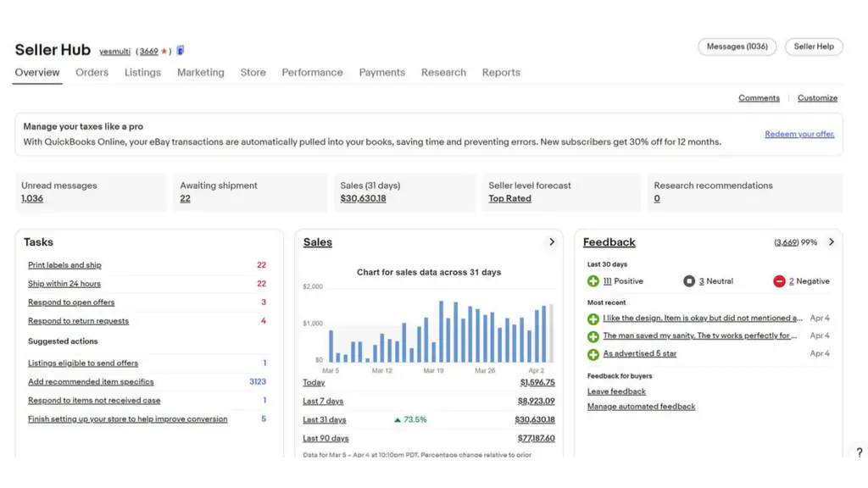Screen dimensions: 868x488
Task: Click the Customize link
Action: coord(817,98)
